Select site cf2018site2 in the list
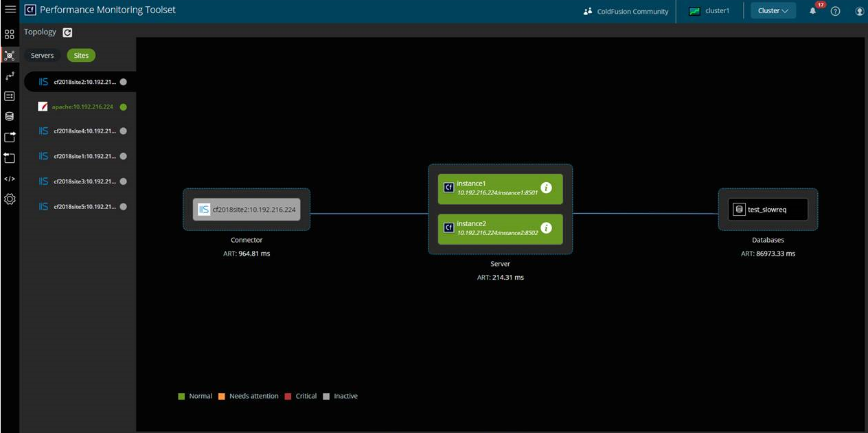 (x=80, y=82)
